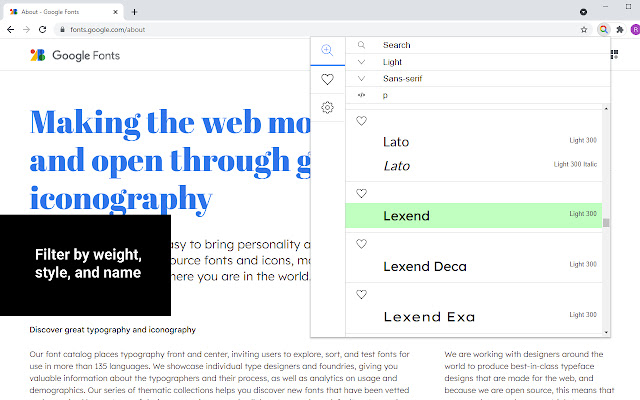
Task: Favorite the Lexend Deca font
Action: 362,244
